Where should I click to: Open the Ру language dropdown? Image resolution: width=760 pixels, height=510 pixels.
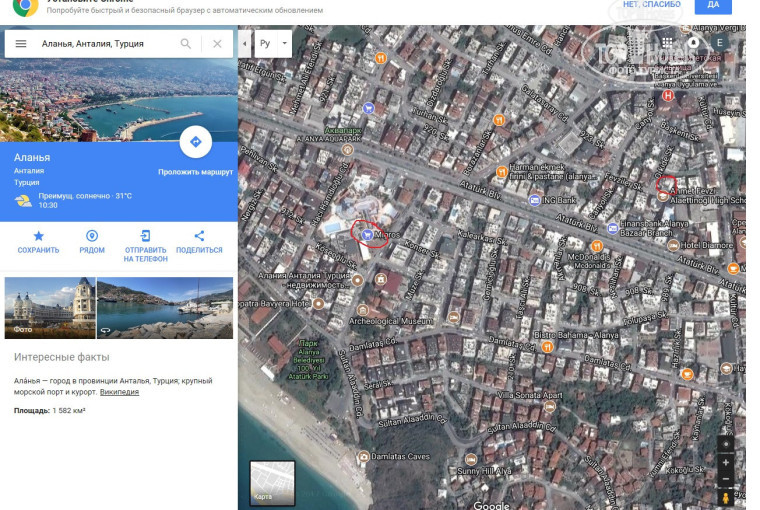pyautogui.click(x=273, y=44)
